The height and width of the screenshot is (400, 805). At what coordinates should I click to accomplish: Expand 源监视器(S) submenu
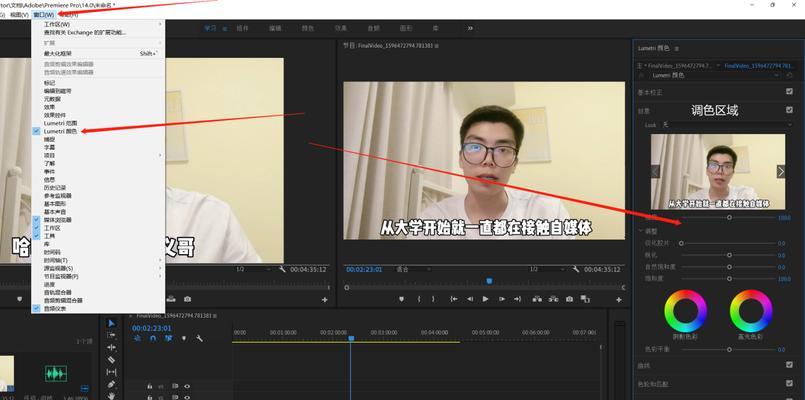point(98,268)
